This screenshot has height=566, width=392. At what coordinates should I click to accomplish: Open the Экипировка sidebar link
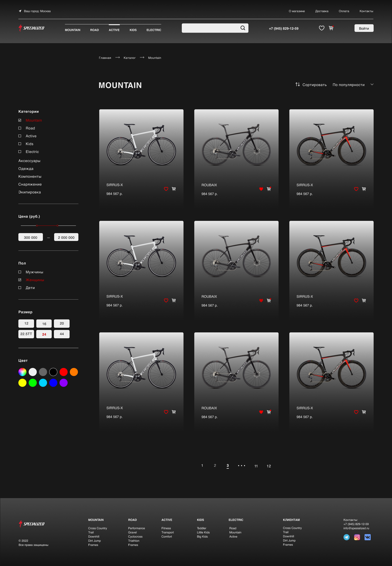29,192
